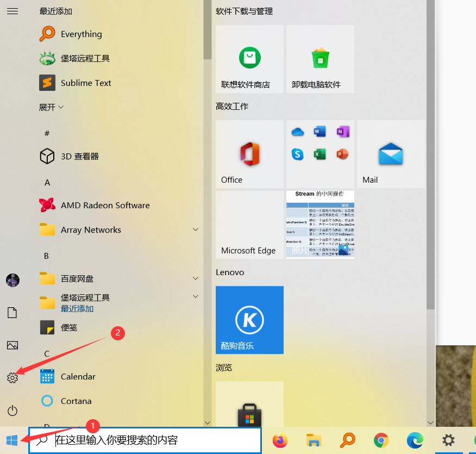
Task: Click the letter C index header
Action: click(x=47, y=354)
